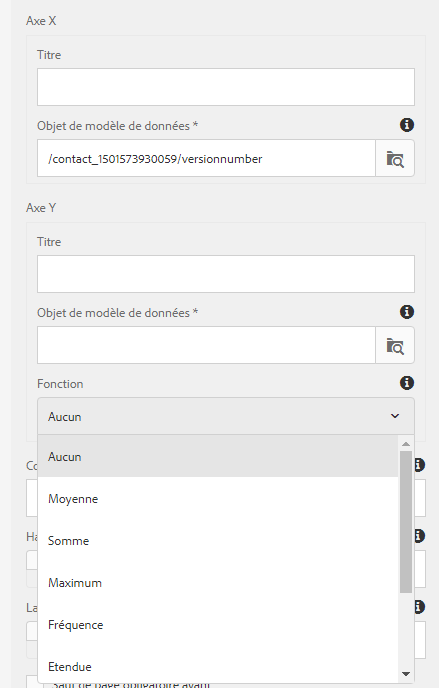Show info for Axe Y data model object
The width and height of the screenshot is (439, 688).
pos(407,312)
